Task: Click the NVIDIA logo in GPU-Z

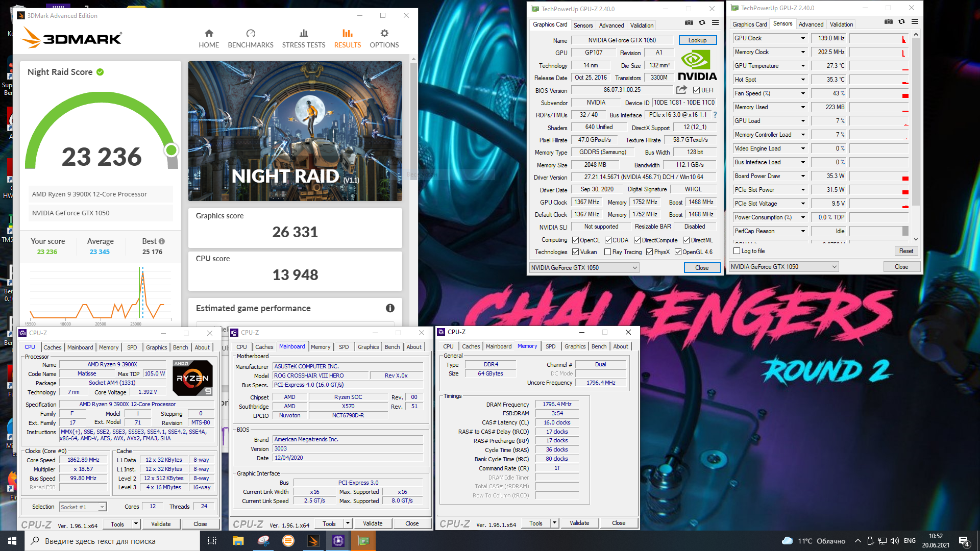Action: click(x=697, y=66)
